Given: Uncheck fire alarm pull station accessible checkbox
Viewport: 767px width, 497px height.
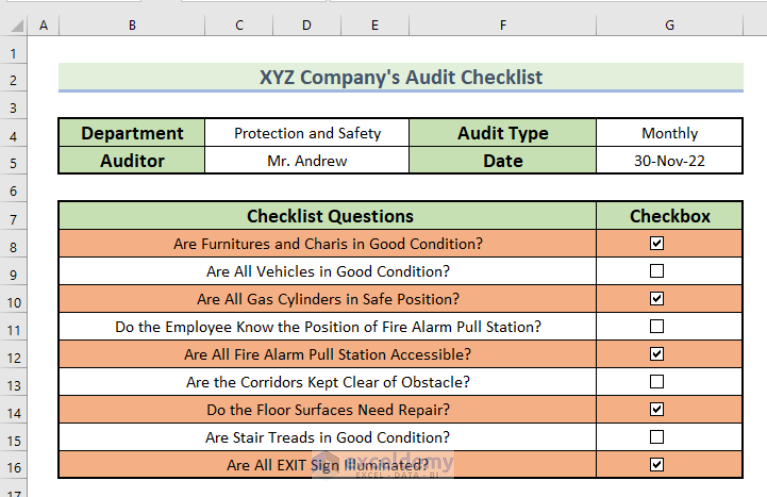Looking at the screenshot, I should point(657,354).
